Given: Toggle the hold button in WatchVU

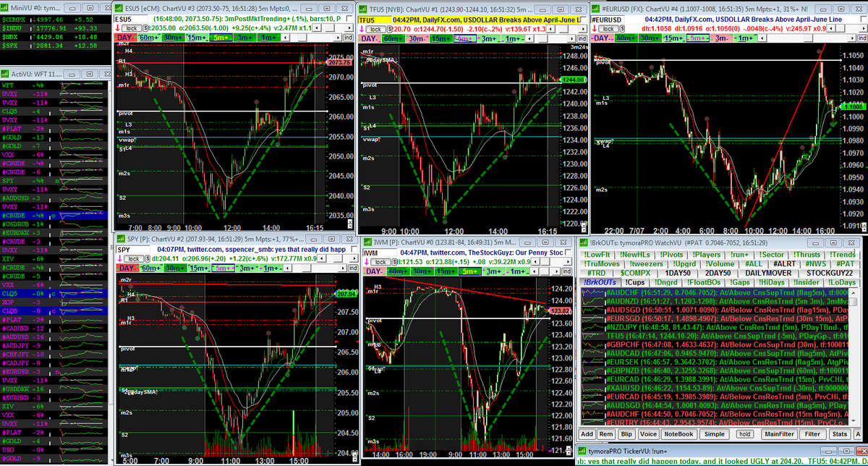Looking at the screenshot, I should click(746, 434).
